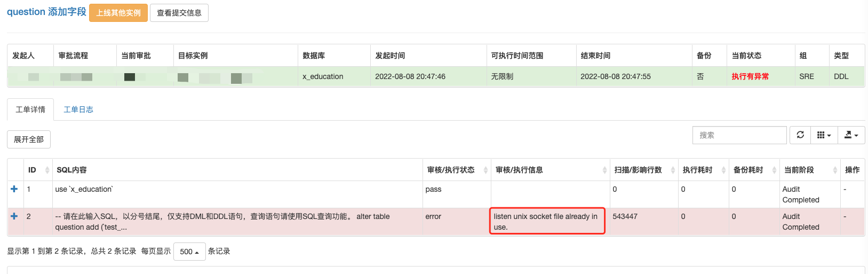868x274 pixels.
Task: Sort by 审核/执行状态 column
Action: pyautogui.click(x=457, y=170)
